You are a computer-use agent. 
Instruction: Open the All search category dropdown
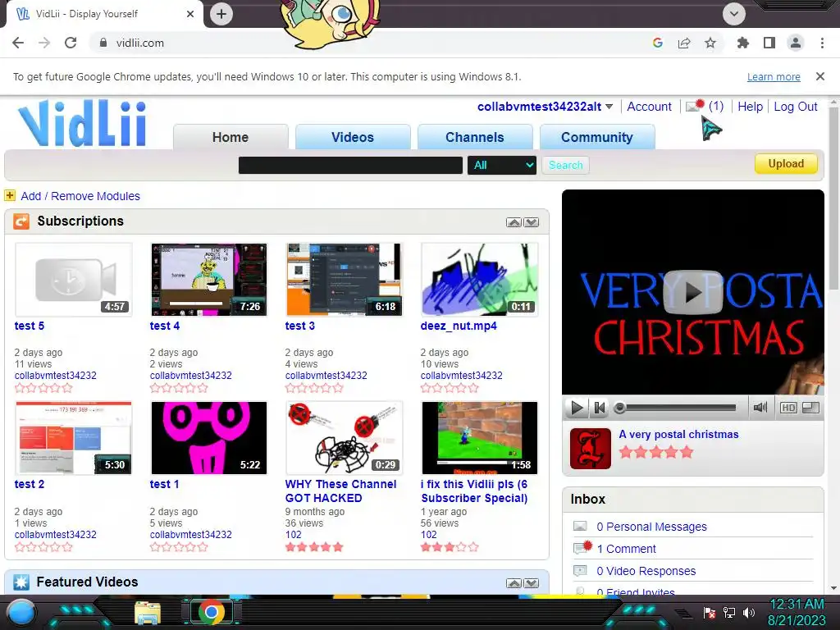(x=501, y=165)
